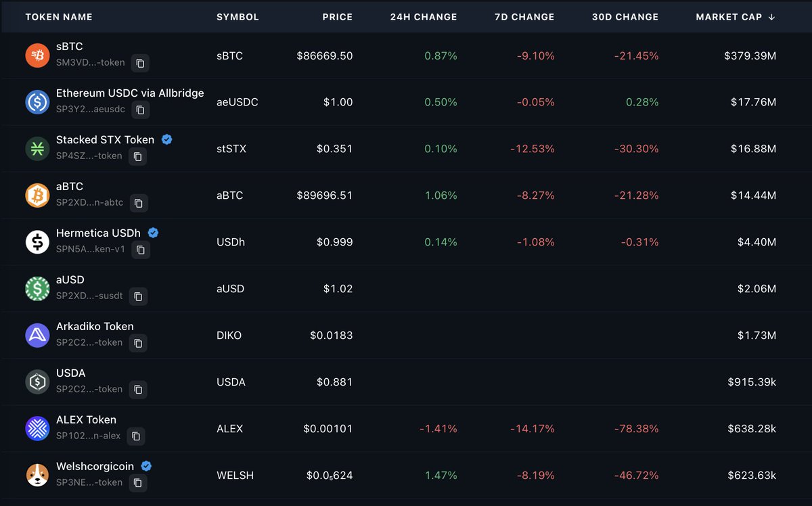Screen dimensions: 812x506
Task: Select the address SP3NE...-token
Action: pos(89,483)
